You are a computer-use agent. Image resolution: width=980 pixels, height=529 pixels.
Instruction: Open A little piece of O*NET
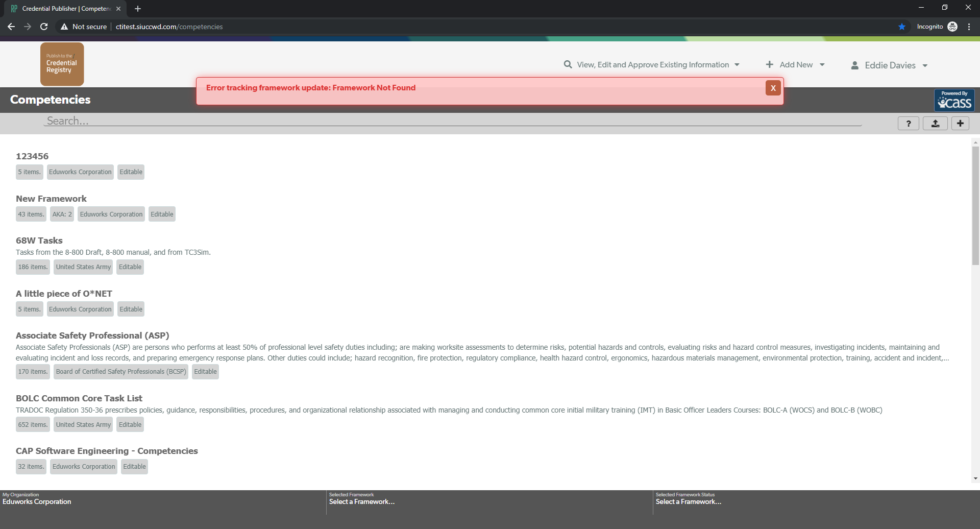pos(64,294)
